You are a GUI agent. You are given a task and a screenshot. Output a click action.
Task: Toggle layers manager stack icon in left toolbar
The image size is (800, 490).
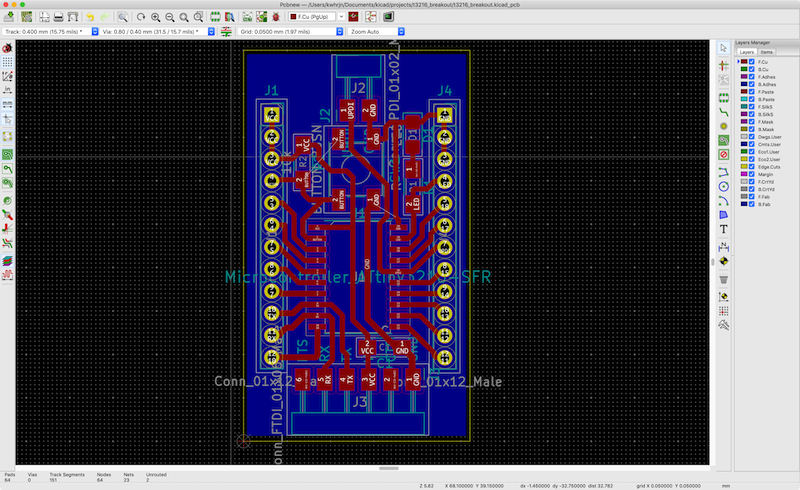[7, 261]
